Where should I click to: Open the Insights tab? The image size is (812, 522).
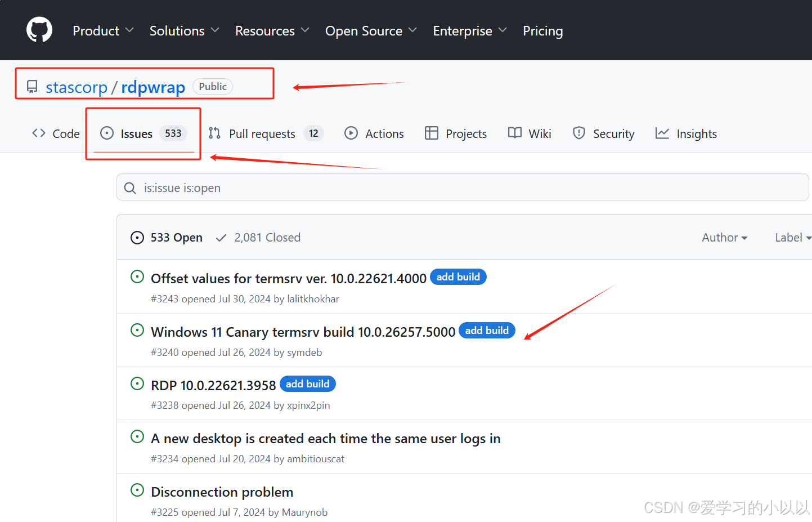[x=687, y=133]
